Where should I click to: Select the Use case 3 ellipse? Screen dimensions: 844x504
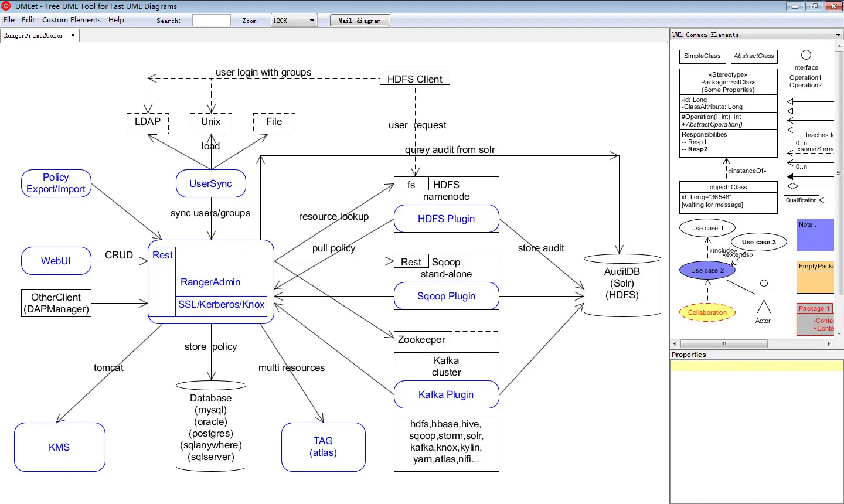tap(759, 242)
